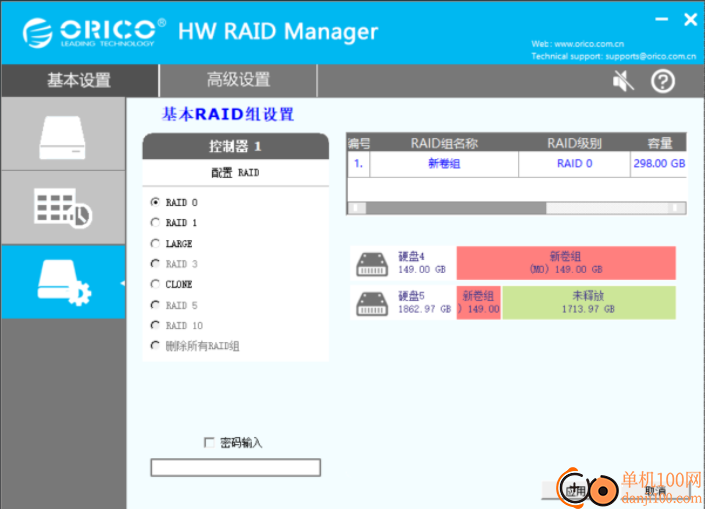Minimize the HW RAID Manager window
Viewport: 705px width, 509px height.
(661, 19)
